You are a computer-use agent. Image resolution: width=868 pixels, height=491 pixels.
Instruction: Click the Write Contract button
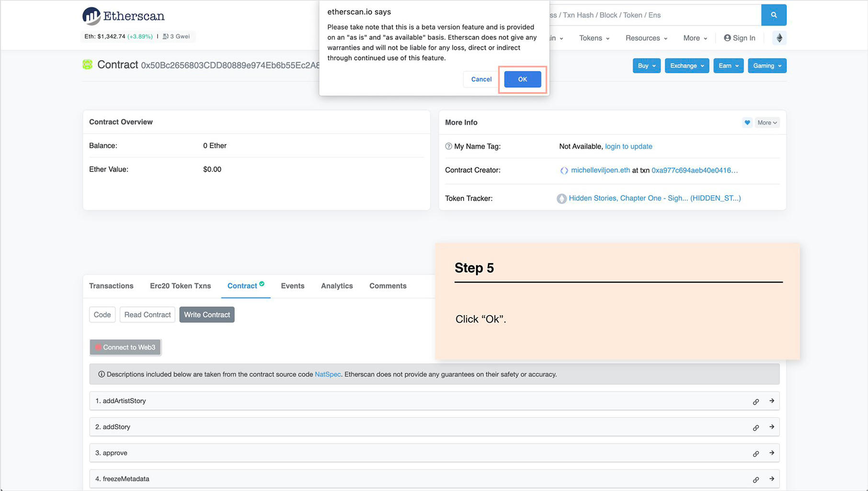(207, 315)
